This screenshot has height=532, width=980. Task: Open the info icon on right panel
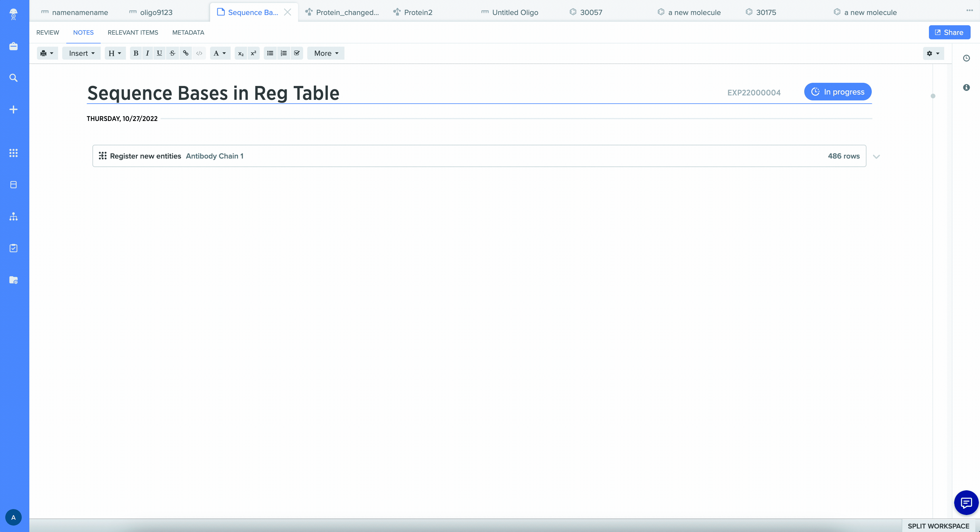click(x=966, y=87)
